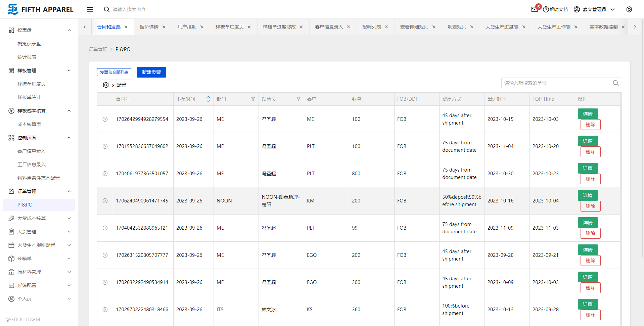The width and height of the screenshot is (644, 326).
Task: Switch to the 样板单进度页 tab
Action: (230, 27)
